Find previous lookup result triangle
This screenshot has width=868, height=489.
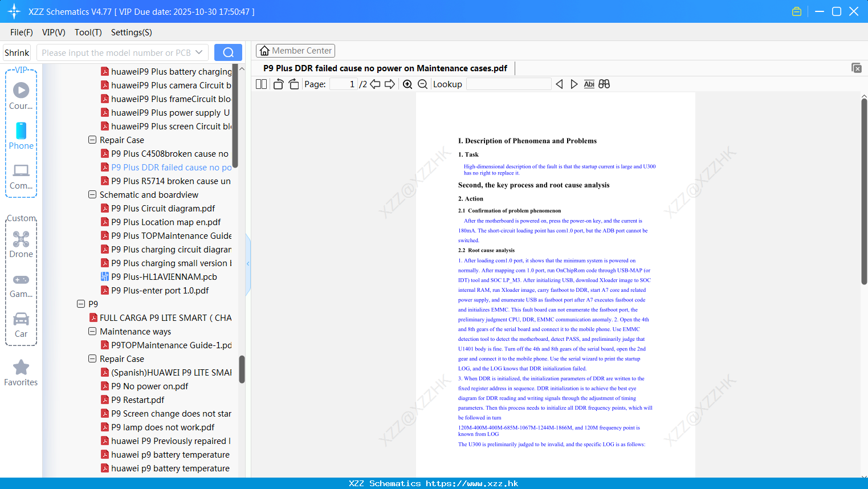[x=559, y=84]
